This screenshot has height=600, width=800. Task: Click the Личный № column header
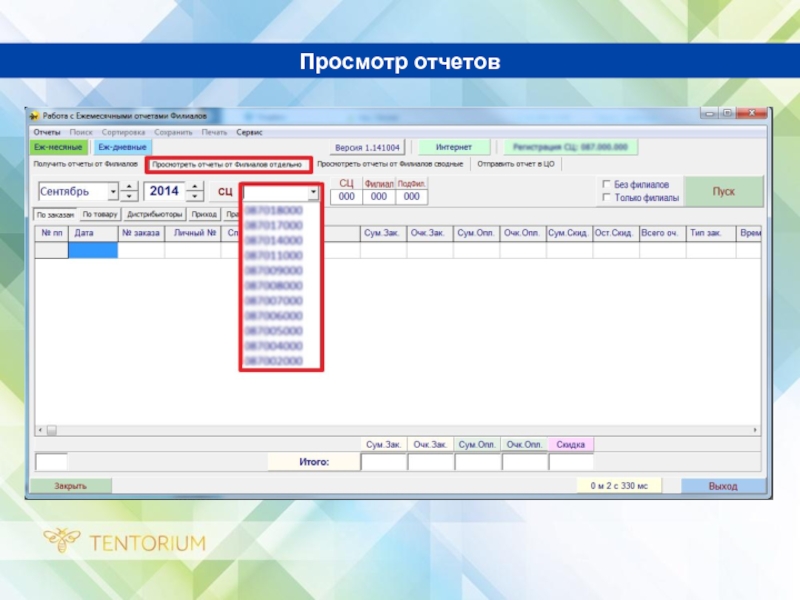click(193, 233)
